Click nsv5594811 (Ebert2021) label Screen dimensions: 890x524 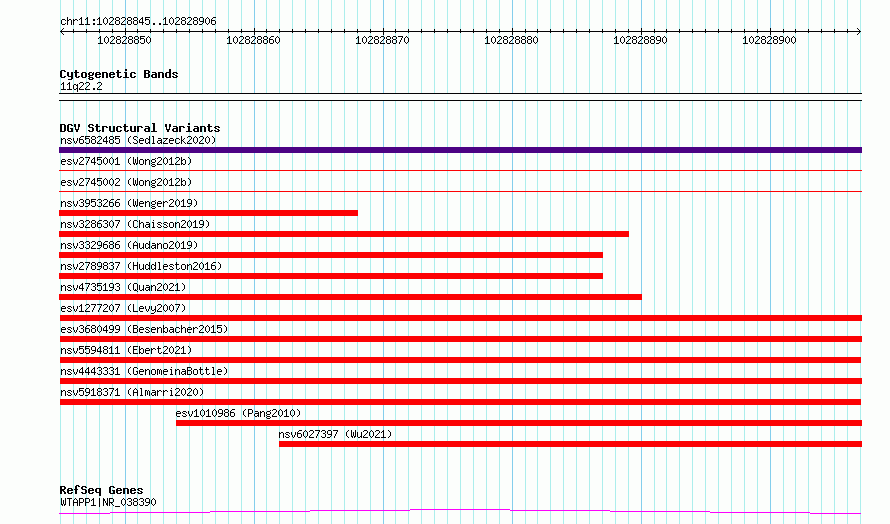click(x=126, y=350)
